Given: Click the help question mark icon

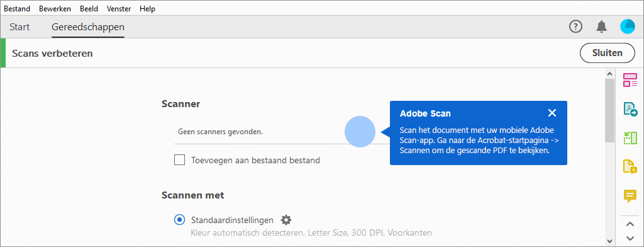Looking at the screenshot, I should click(576, 26).
